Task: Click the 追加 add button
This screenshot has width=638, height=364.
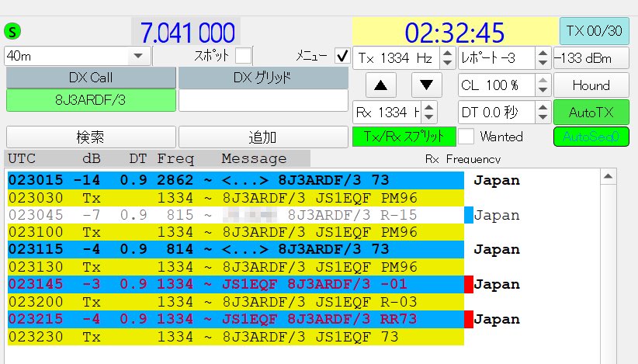Action: (263, 137)
